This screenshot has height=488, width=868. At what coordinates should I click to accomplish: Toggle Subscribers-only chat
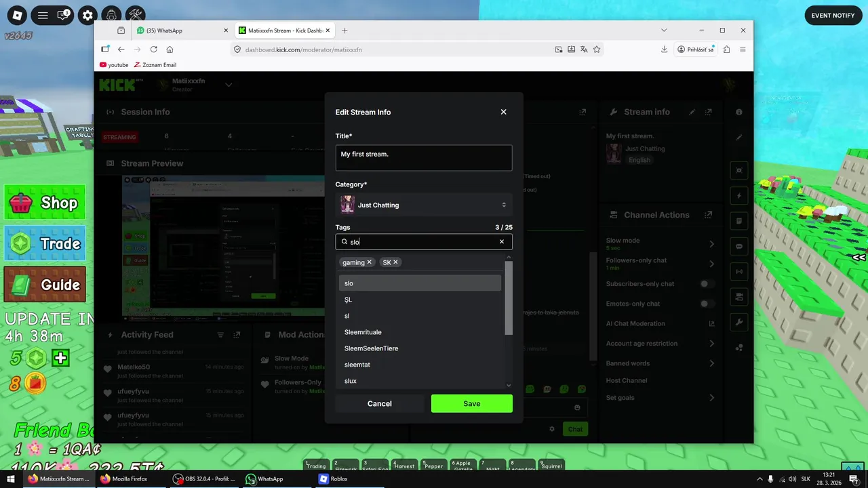coord(707,284)
